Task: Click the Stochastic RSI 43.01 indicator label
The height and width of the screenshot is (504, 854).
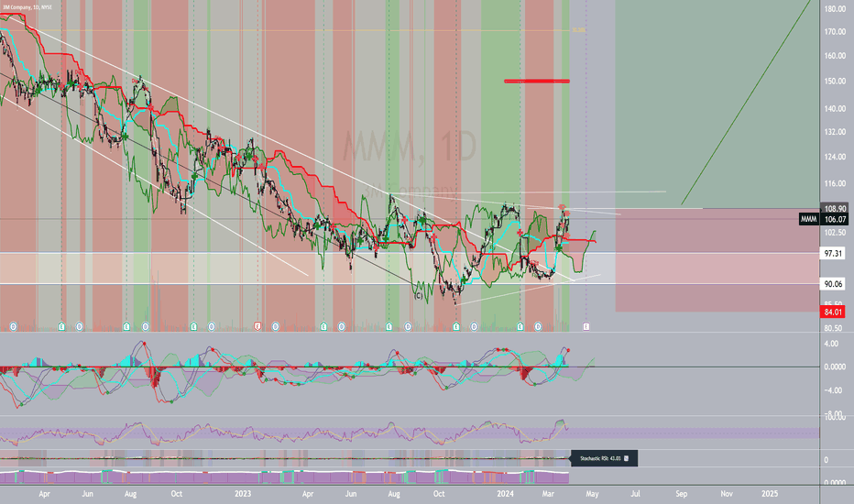Action: 604,458
